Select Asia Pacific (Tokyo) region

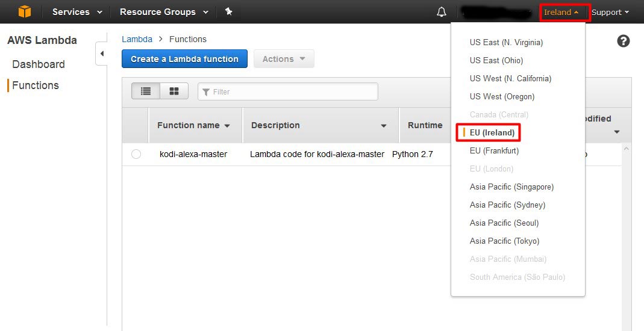(504, 241)
